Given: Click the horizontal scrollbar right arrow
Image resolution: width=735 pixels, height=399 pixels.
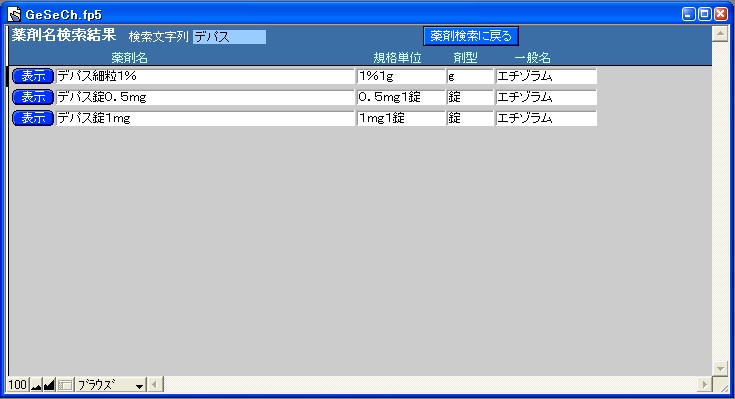Looking at the screenshot, I should 704,385.
